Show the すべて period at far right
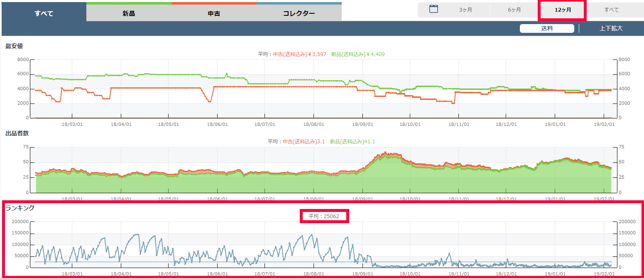 pos(611,10)
